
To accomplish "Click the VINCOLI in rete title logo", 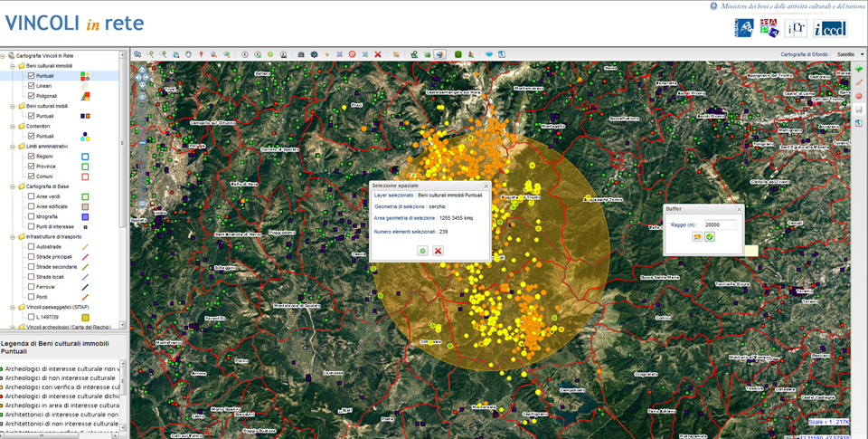I will click(75, 24).
